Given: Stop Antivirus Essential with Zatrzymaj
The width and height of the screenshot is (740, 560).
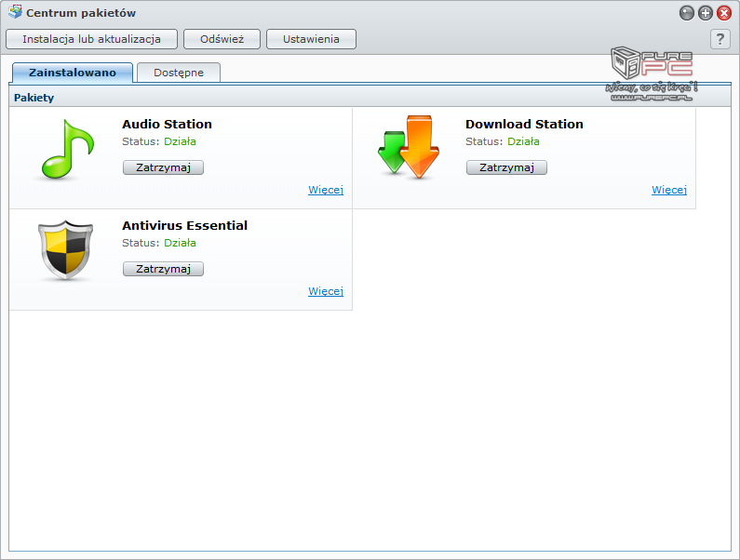Looking at the screenshot, I should pos(163,269).
